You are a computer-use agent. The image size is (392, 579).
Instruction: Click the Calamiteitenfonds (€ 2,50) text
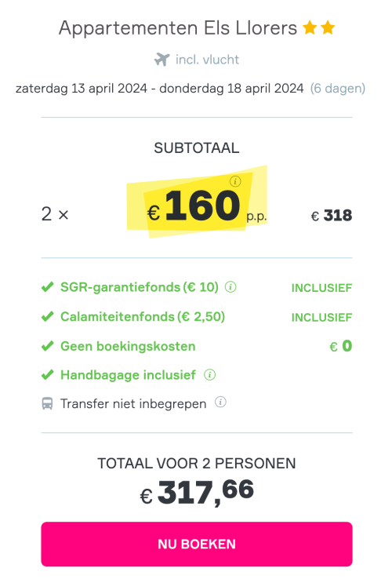(x=143, y=316)
